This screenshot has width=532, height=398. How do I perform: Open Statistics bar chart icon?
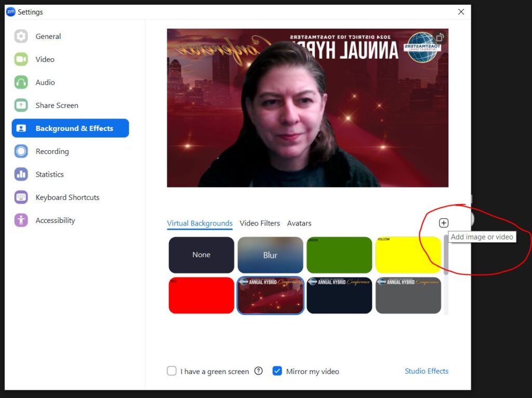click(x=21, y=175)
